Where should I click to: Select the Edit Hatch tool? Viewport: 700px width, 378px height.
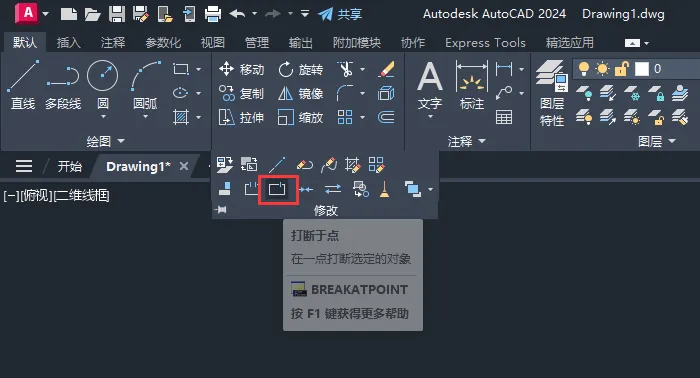353,165
